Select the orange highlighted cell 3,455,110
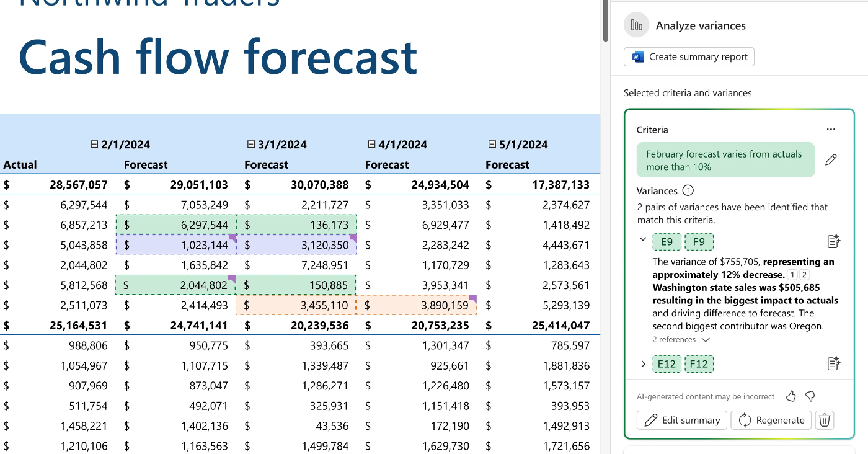 296,306
